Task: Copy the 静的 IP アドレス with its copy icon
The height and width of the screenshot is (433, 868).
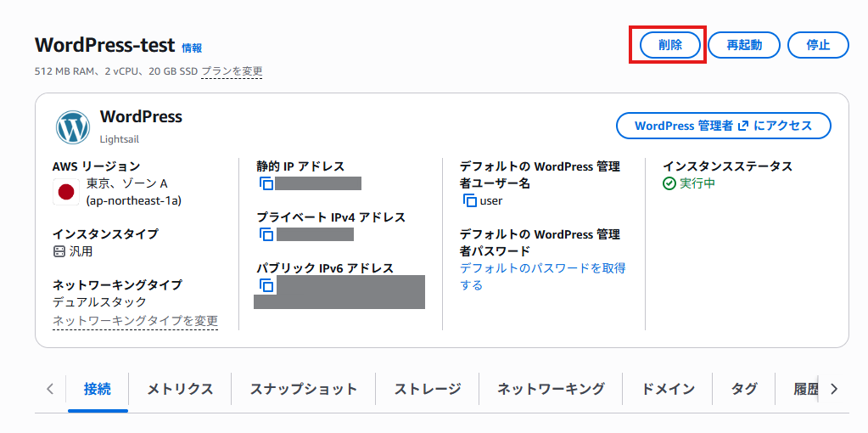Action: tap(266, 184)
